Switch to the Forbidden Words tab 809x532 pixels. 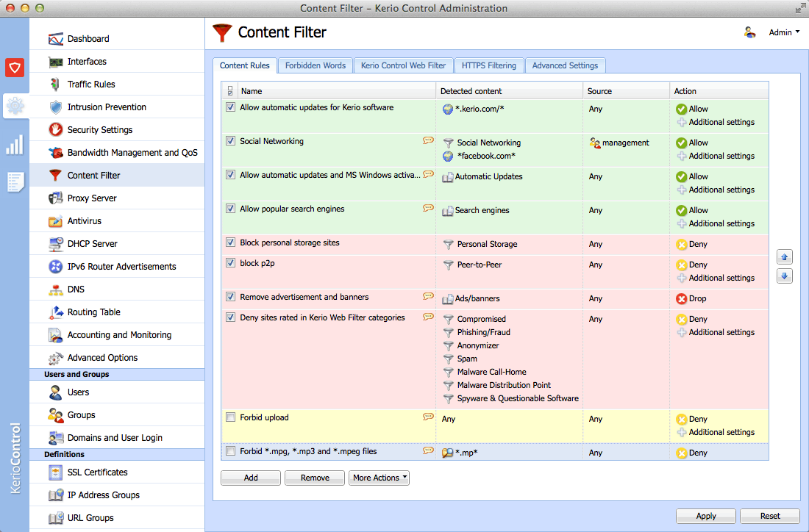click(x=316, y=65)
